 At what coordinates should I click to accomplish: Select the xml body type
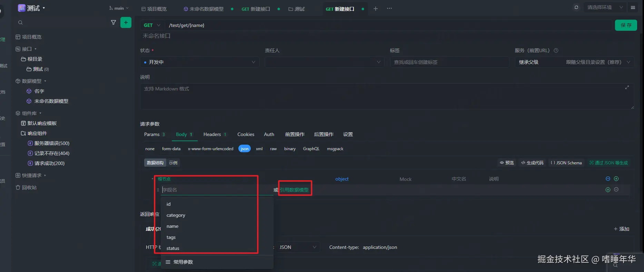(x=259, y=149)
